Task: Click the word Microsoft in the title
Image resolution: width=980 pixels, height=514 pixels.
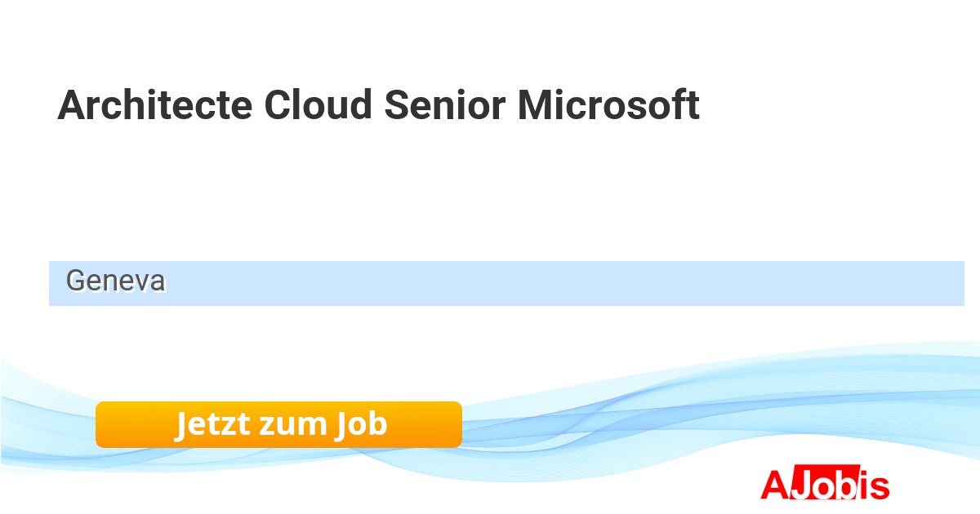Action: click(608, 106)
